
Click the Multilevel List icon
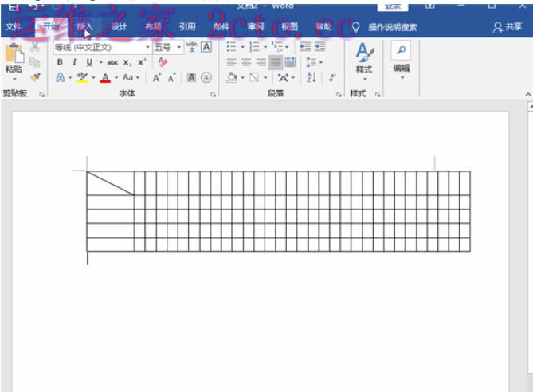277,46
